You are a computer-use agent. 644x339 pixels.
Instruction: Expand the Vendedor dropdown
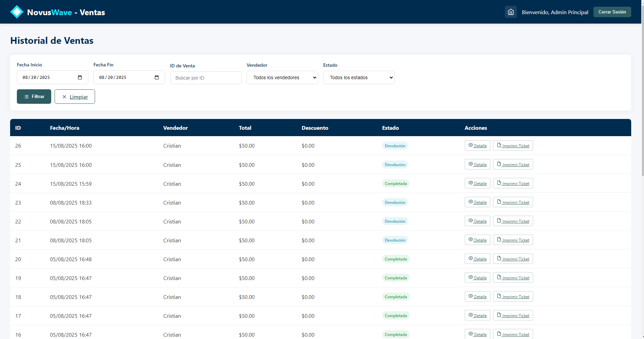coord(282,78)
